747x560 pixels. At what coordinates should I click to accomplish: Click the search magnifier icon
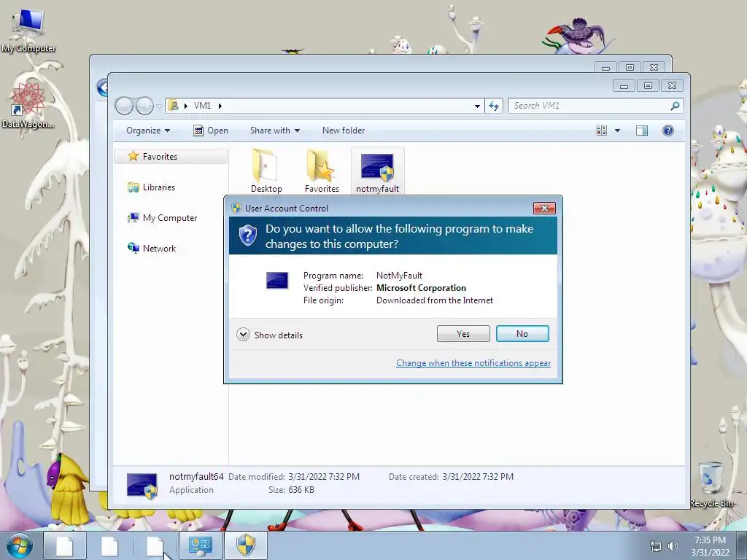[x=675, y=106]
